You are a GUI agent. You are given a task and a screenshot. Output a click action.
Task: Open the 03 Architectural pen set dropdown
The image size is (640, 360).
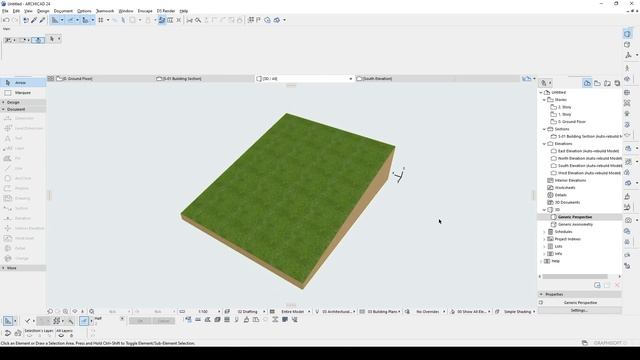pos(338,311)
